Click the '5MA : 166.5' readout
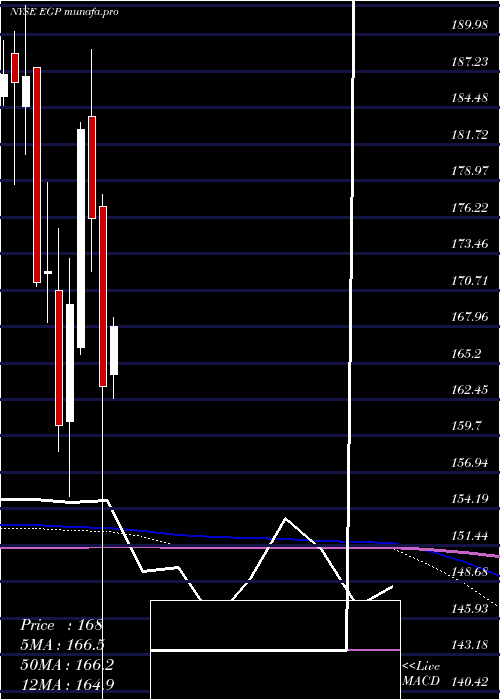Image resolution: width=500 pixels, height=700 pixels. [62, 645]
